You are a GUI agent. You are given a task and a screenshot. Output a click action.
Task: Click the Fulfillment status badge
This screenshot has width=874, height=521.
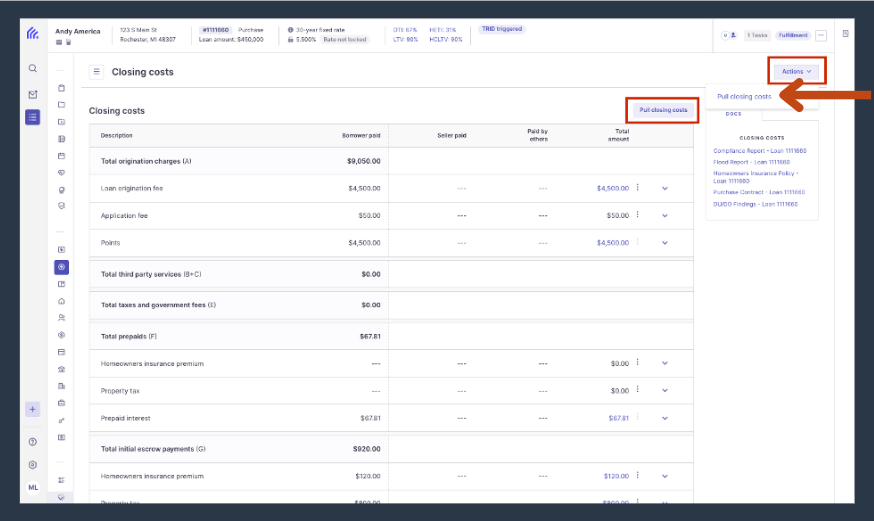[793, 35]
